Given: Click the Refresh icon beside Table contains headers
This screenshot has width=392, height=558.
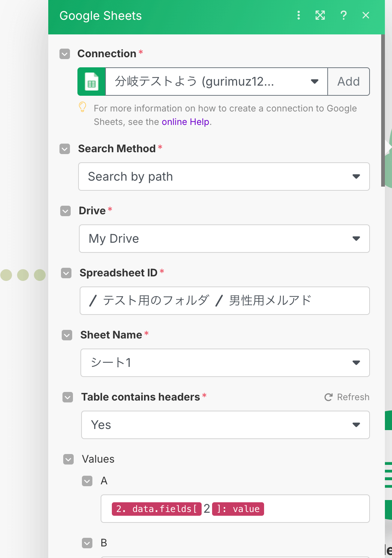Looking at the screenshot, I should click(x=328, y=397).
